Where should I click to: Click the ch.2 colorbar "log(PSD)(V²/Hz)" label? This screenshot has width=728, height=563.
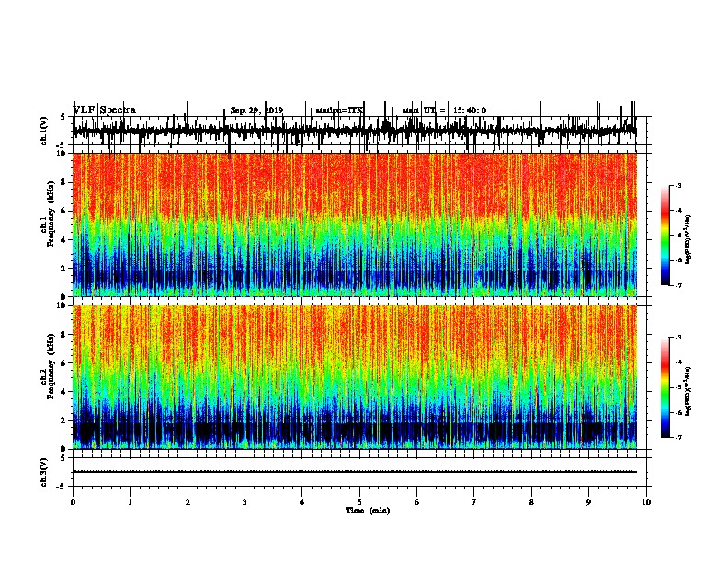[x=688, y=391]
